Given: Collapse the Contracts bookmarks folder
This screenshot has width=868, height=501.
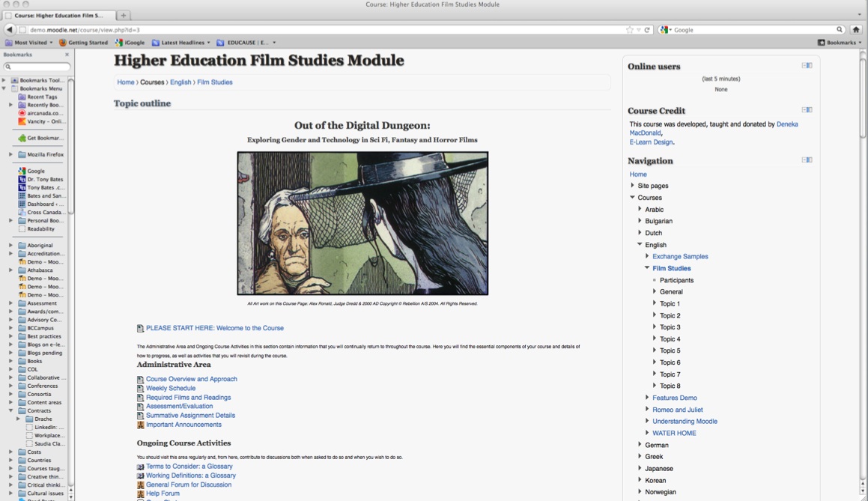Looking at the screenshot, I should click(10, 411).
